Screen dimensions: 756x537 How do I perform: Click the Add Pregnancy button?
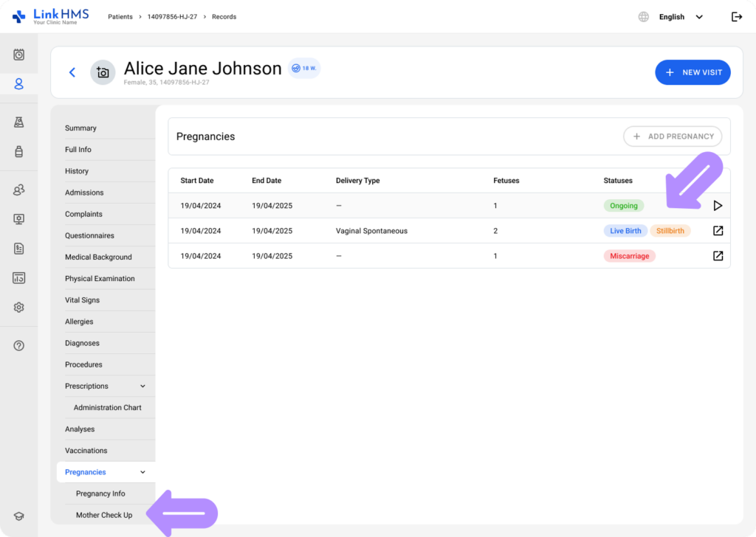[x=672, y=136]
